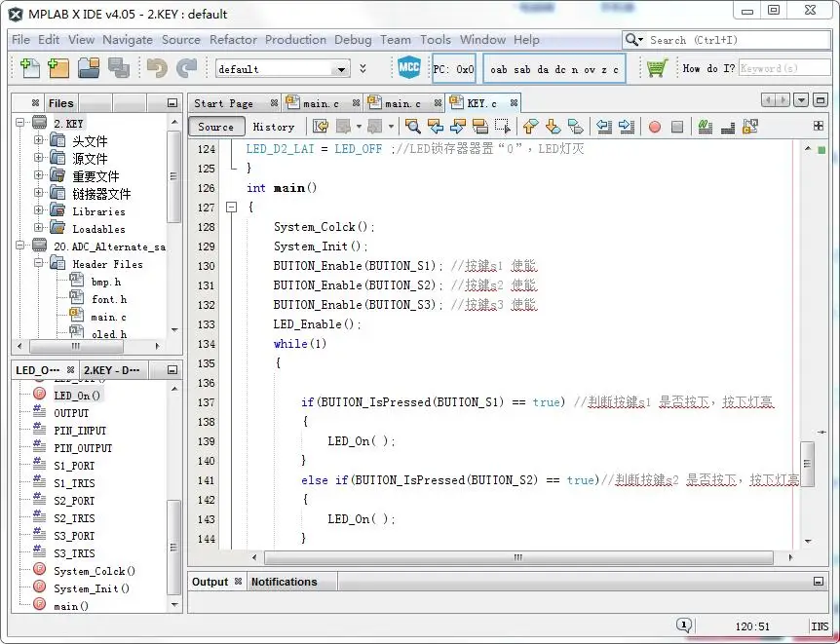This screenshot has height=644, width=840.
Task: Click the Open Project folder icon
Action: [x=89, y=68]
